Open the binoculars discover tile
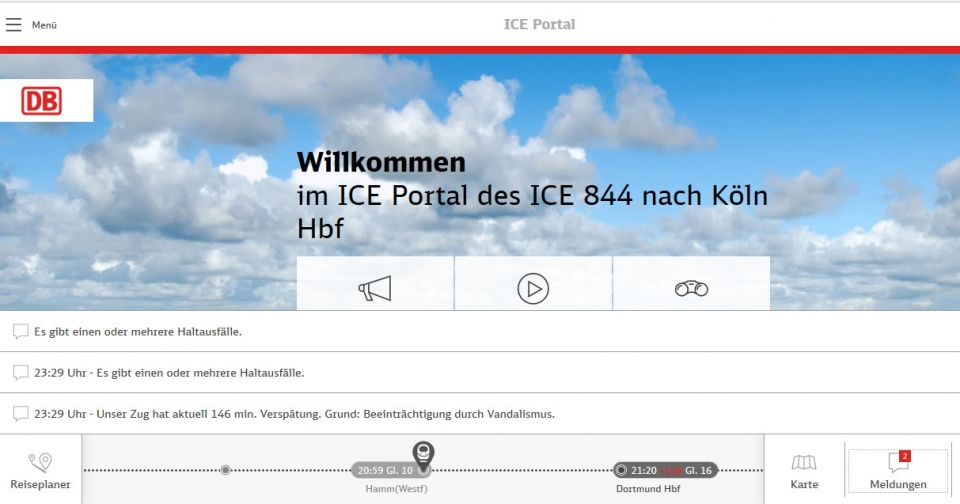This screenshot has width=960, height=504. pos(691,284)
